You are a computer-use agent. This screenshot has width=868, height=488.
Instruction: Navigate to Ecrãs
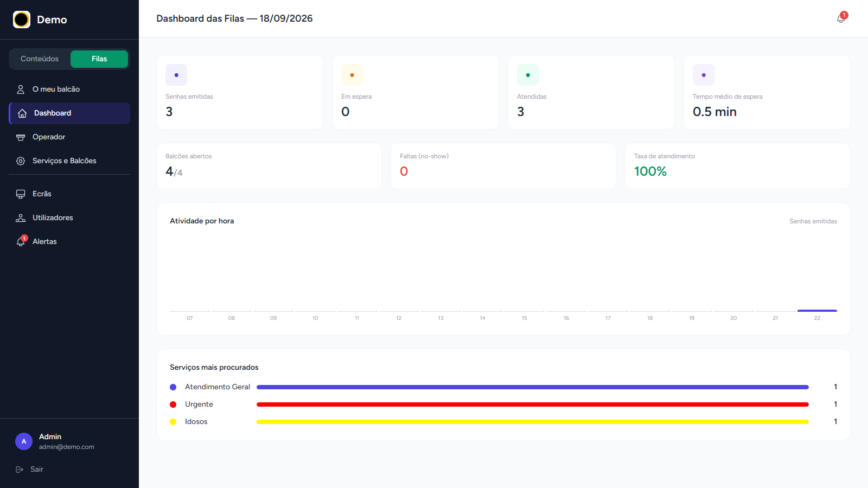(69, 194)
